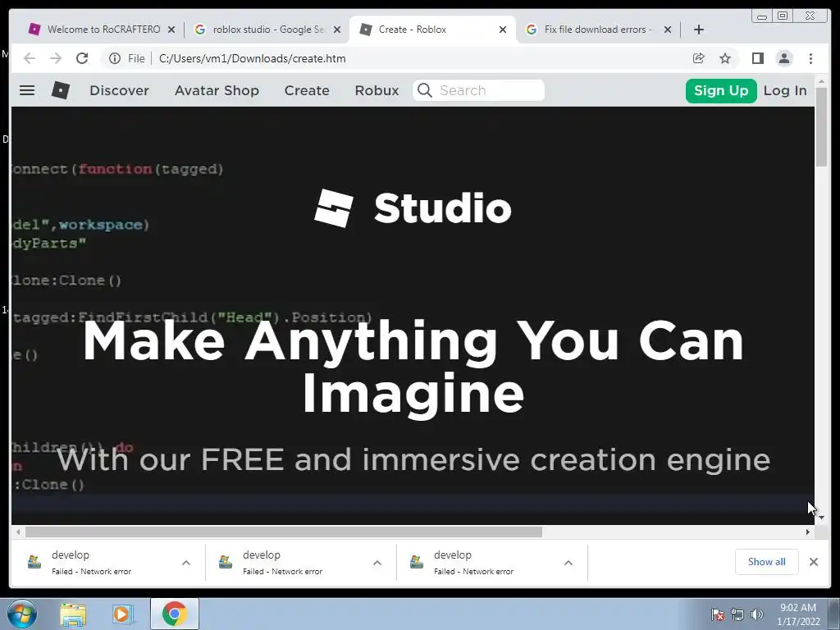Go to the Create page
840x630 pixels.
[x=307, y=90]
